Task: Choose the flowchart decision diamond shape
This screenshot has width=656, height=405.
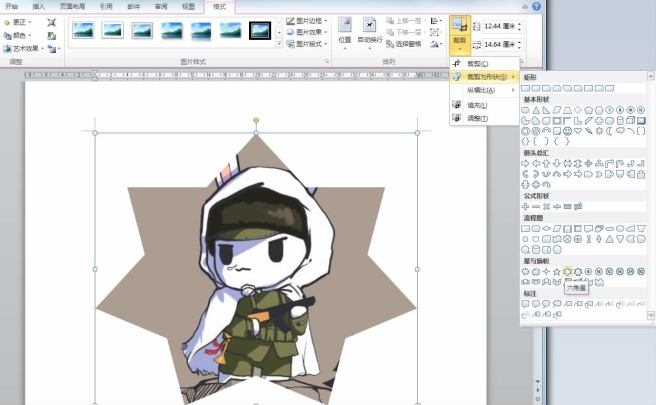Action: (546, 228)
